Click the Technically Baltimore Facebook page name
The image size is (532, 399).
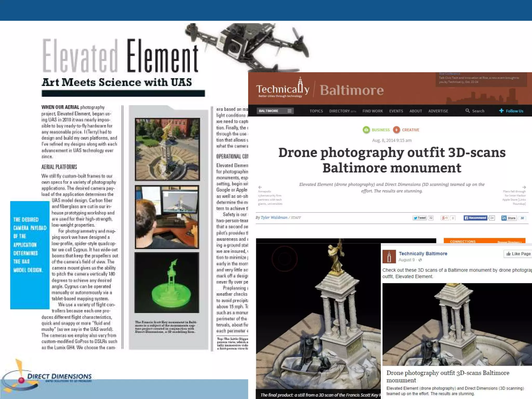point(423,254)
